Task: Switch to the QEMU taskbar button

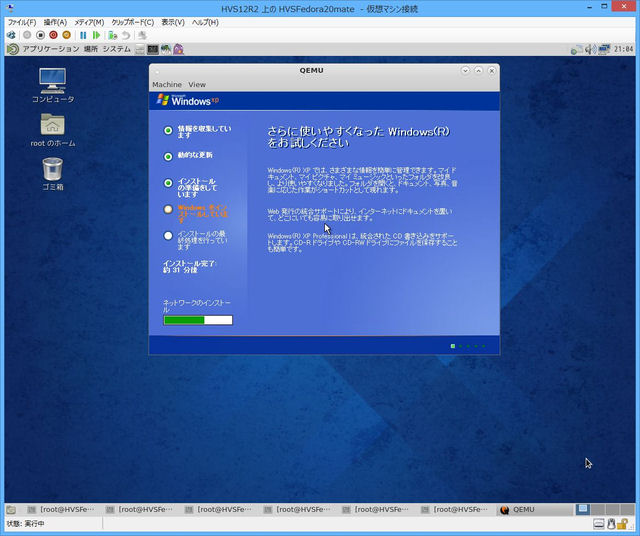Action: coord(535,509)
